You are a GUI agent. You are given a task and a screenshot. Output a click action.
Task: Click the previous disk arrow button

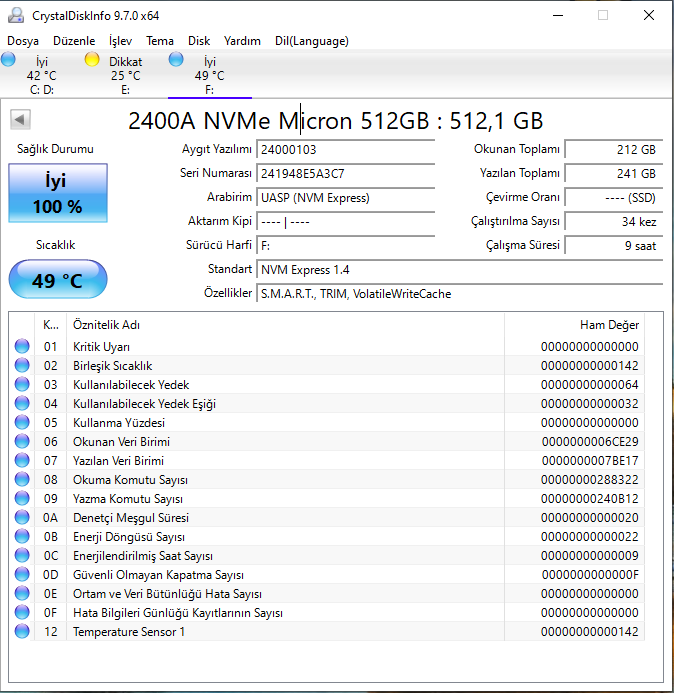point(20,119)
